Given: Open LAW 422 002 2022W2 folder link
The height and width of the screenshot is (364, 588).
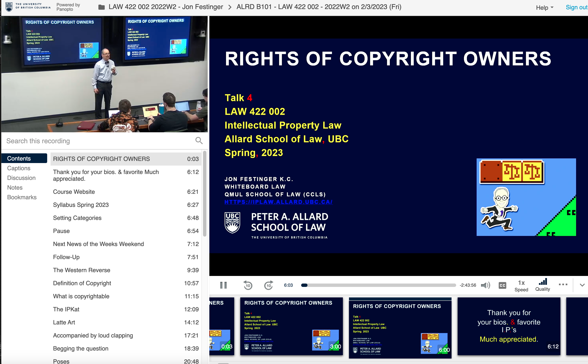Looking at the screenshot, I should pyautogui.click(x=166, y=7).
